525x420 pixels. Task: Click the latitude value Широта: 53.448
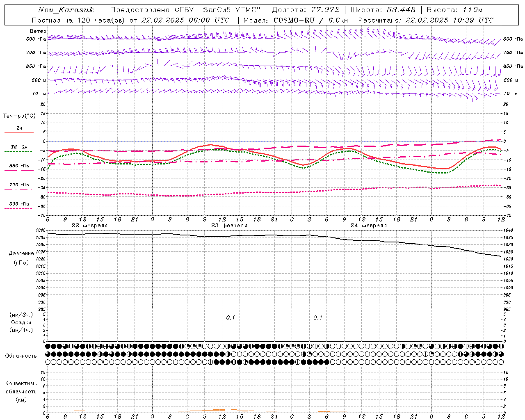pyautogui.click(x=383, y=10)
